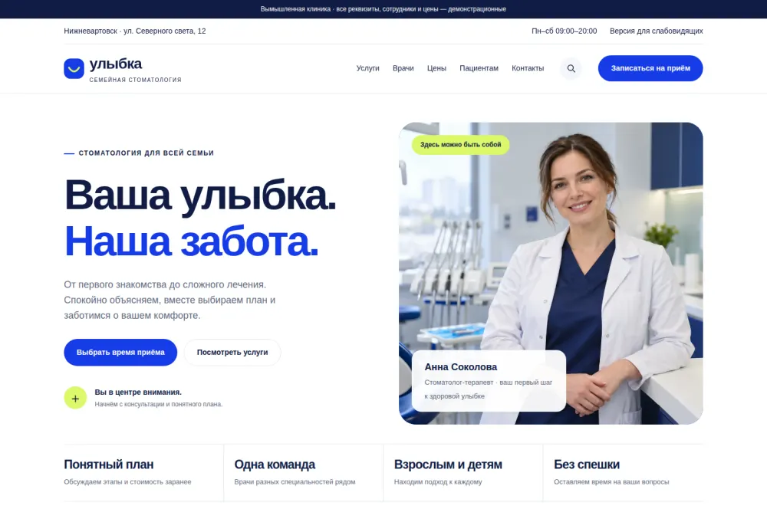This screenshot has width=767, height=532.
Task: Click the demo notice banner text
Action: click(x=383, y=8)
